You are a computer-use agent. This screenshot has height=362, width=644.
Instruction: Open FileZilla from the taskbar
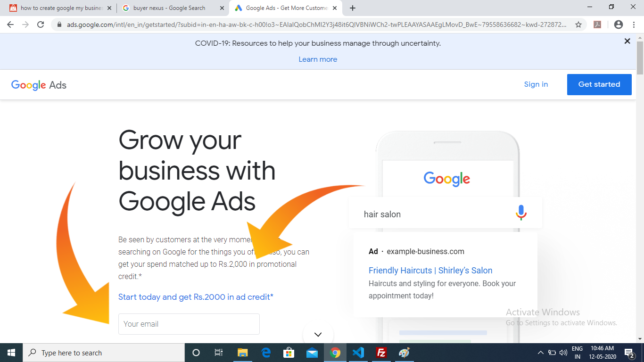(381, 353)
